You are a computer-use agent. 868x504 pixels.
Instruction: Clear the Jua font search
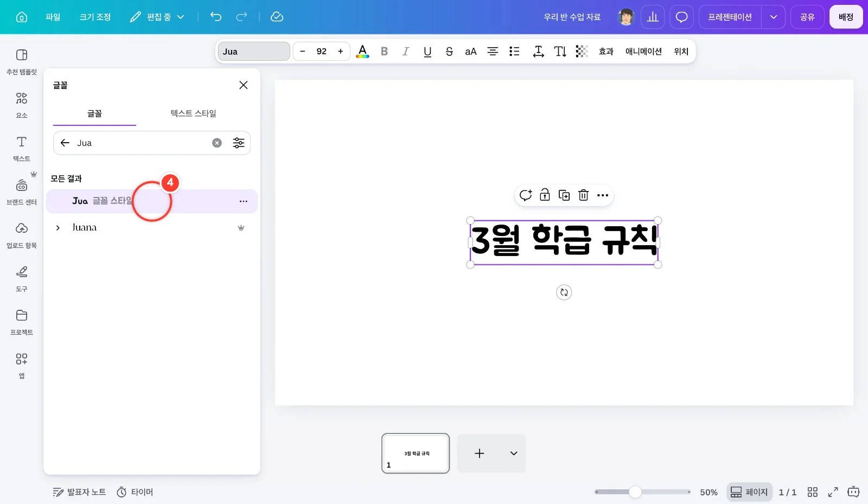217,143
